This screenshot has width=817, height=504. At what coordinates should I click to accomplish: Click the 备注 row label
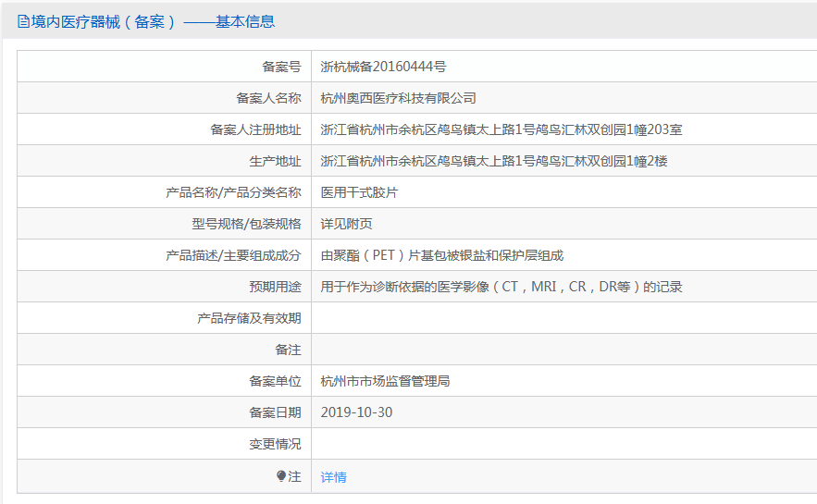pos(288,350)
